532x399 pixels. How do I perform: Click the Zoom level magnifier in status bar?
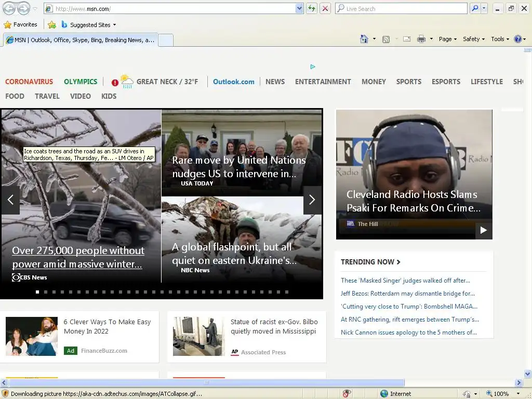(x=489, y=394)
